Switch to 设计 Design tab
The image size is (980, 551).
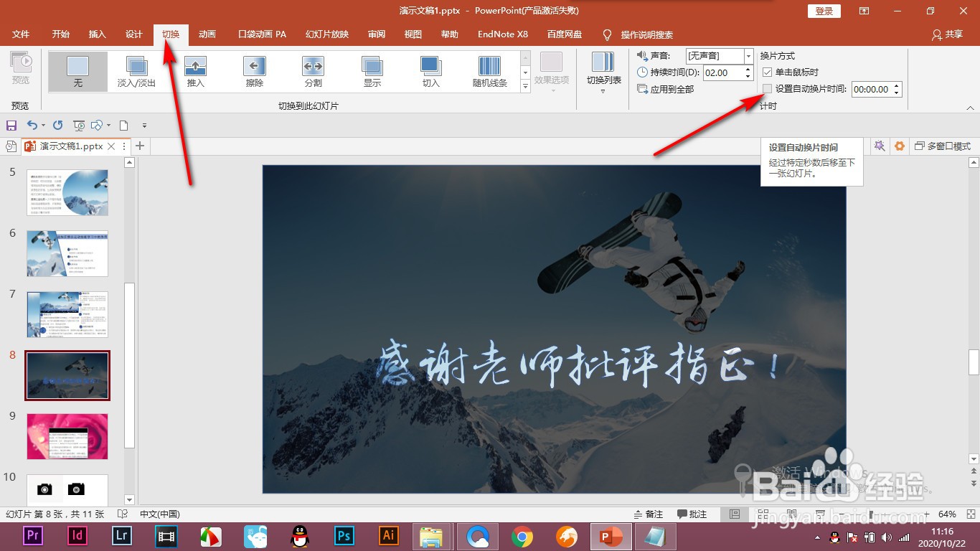133,34
